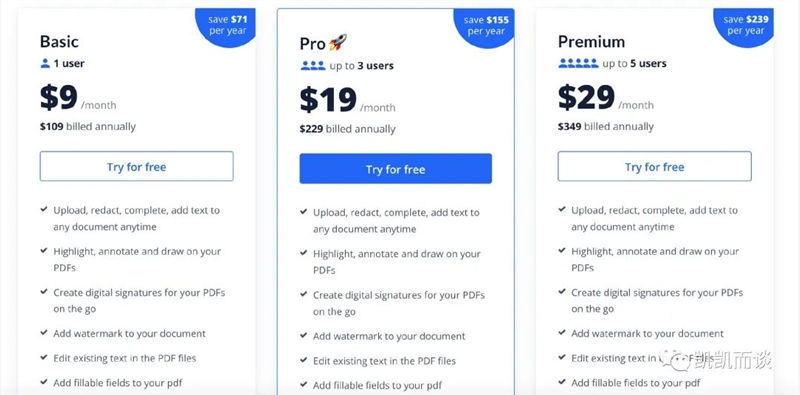Click the $19 /month Pro price
The height and width of the screenshot is (395, 800).
(x=347, y=100)
